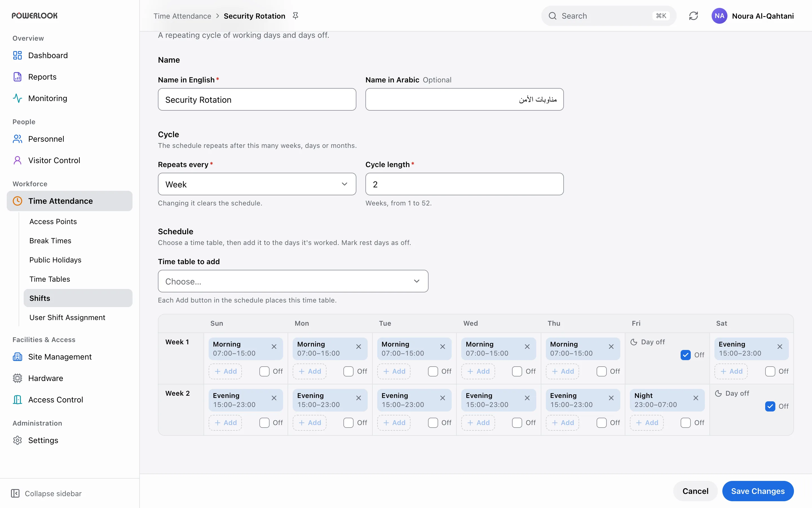Edit the Name in Arabic field
The height and width of the screenshot is (508, 812).
[464, 99]
